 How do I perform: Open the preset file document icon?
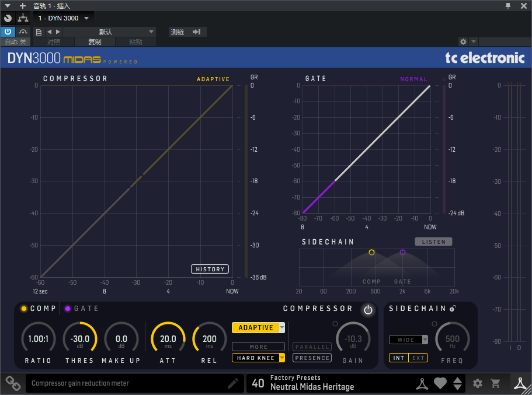[x=39, y=32]
